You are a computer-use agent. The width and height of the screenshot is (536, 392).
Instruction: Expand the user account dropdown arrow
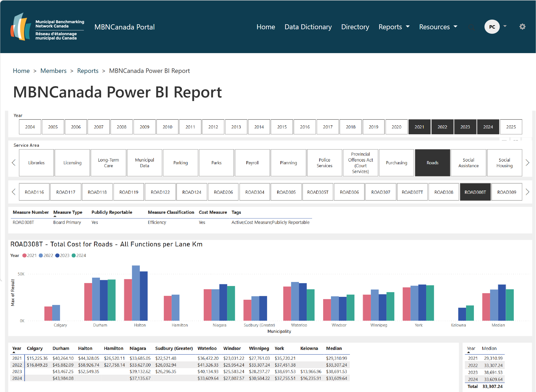[505, 26]
